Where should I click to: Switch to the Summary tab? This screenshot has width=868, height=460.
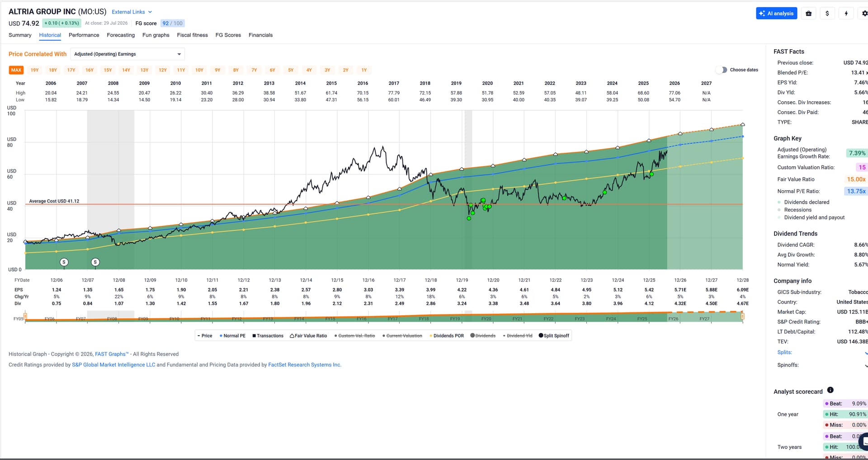click(20, 35)
